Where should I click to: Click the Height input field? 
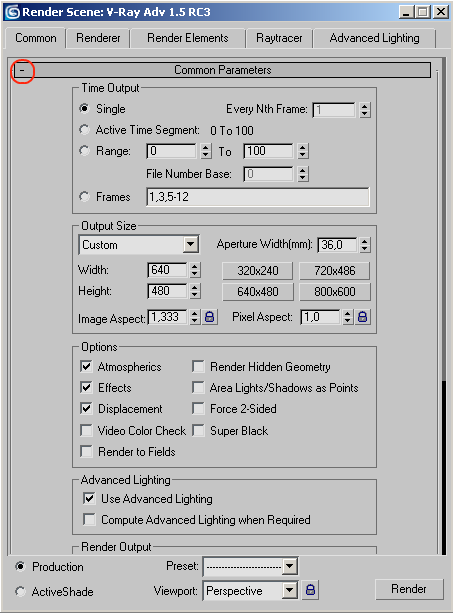[x=168, y=291]
